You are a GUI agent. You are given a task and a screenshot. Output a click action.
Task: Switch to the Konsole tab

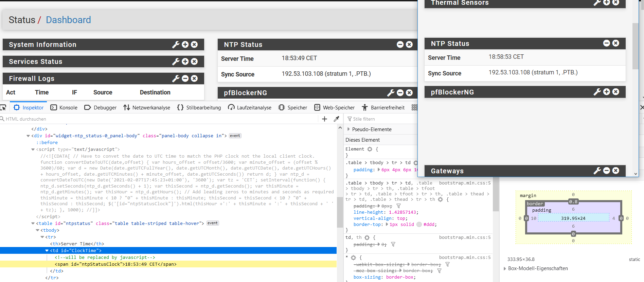[64, 107]
